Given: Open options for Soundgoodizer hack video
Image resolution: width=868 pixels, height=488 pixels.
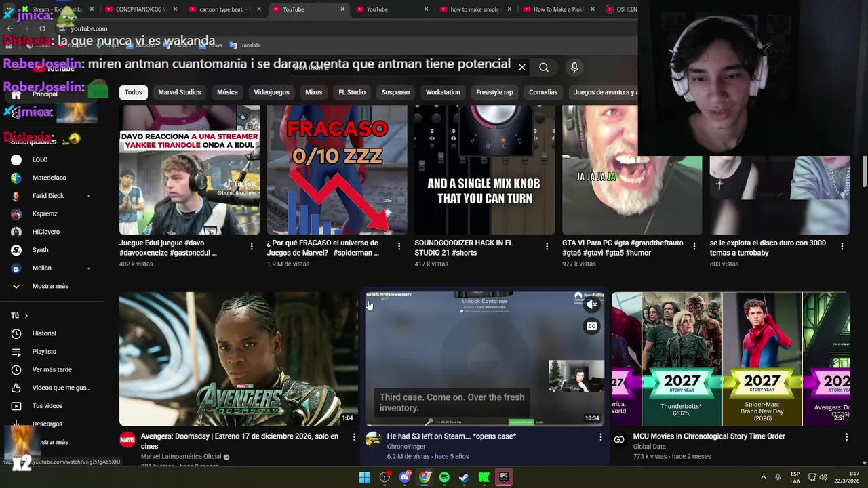Looking at the screenshot, I should pos(547,246).
